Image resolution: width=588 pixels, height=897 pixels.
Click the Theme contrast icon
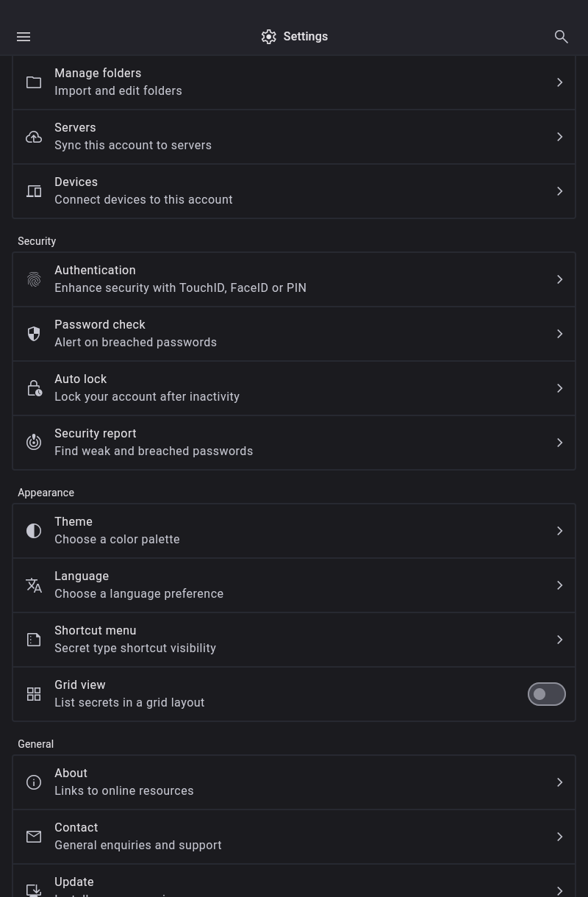click(34, 531)
